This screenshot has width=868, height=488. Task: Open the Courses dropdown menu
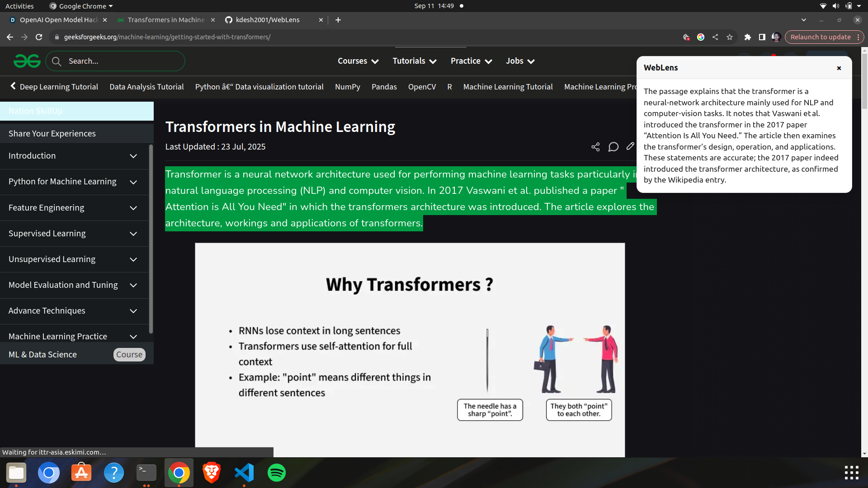coord(358,61)
